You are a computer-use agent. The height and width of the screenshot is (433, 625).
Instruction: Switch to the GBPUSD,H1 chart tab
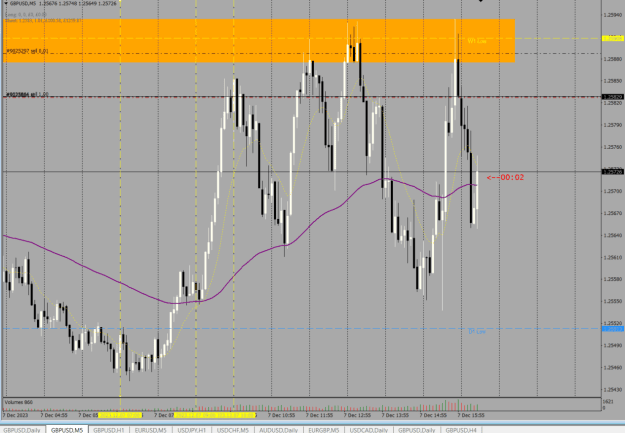click(108, 430)
